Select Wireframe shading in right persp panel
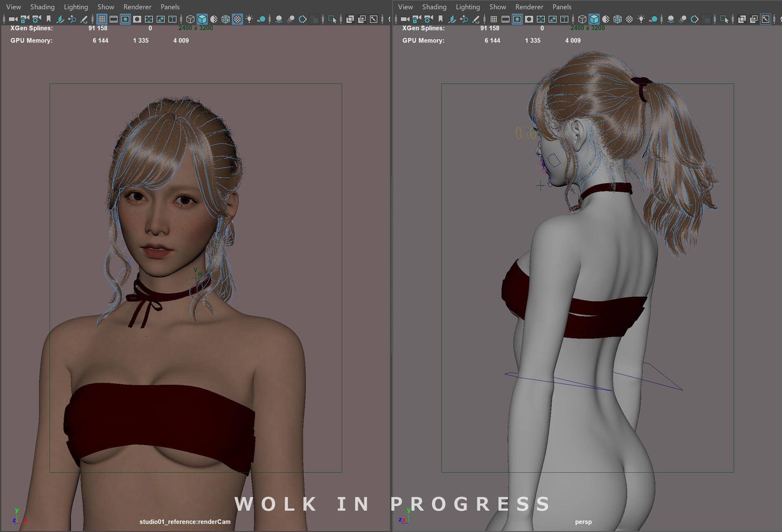Image resolution: width=782 pixels, height=532 pixels. 582,19
